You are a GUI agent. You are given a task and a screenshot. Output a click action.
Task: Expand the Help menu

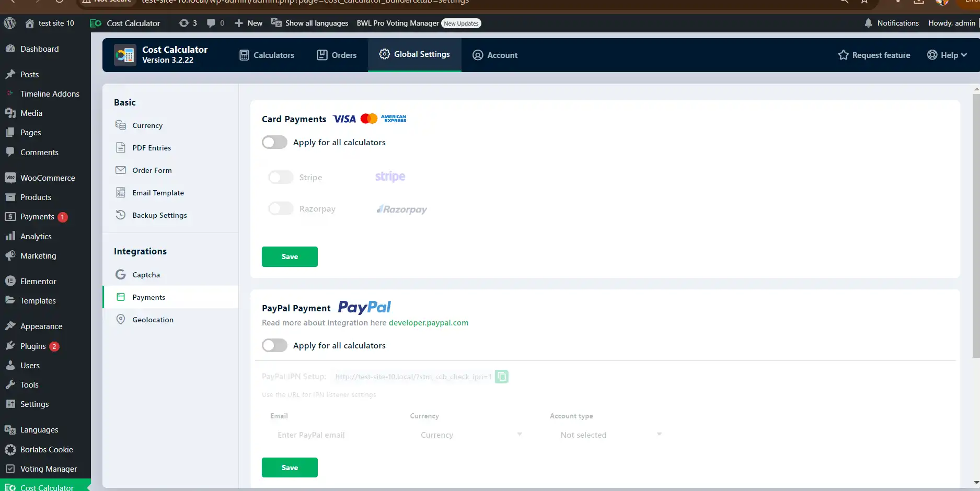[x=947, y=55]
